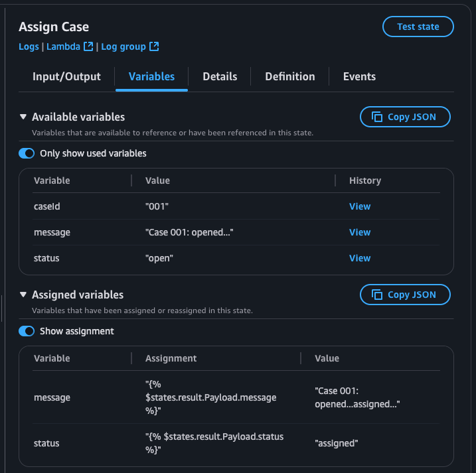The width and height of the screenshot is (476, 473).
Task: Click caseId in Available variables table
Action: click(x=46, y=206)
